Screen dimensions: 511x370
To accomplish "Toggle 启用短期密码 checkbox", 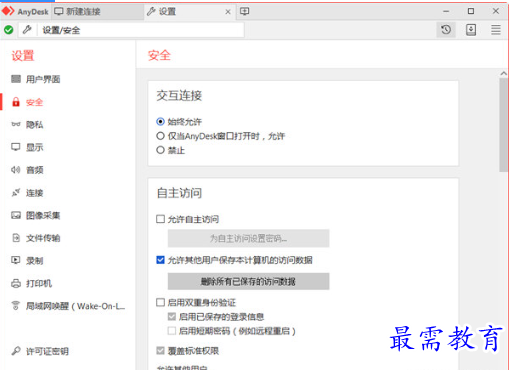I will 172,331.
